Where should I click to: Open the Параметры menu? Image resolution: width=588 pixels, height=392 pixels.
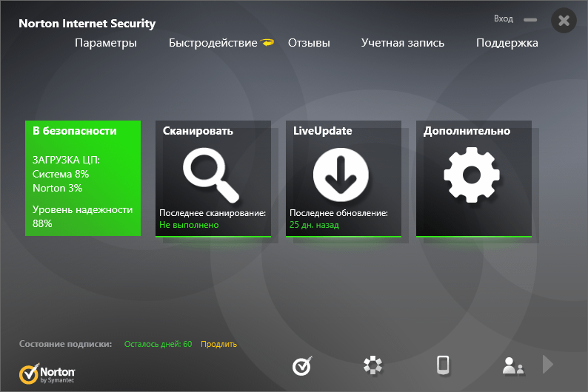106,43
